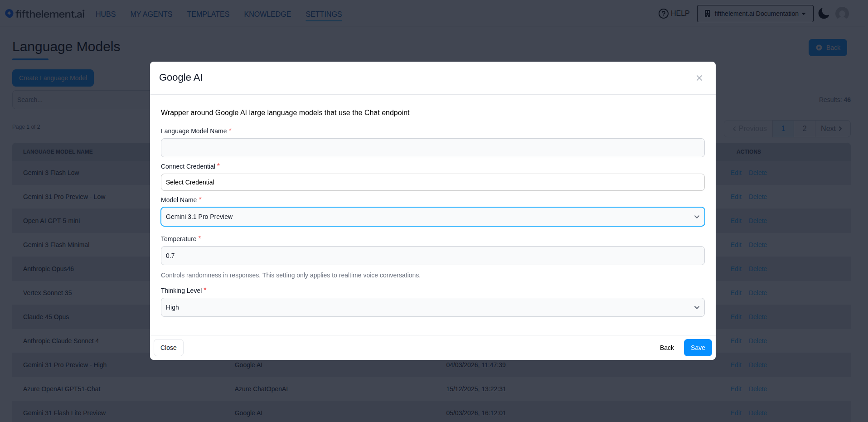Close the Google AI dialog with X
The height and width of the screenshot is (422, 868).
[x=699, y=78]
